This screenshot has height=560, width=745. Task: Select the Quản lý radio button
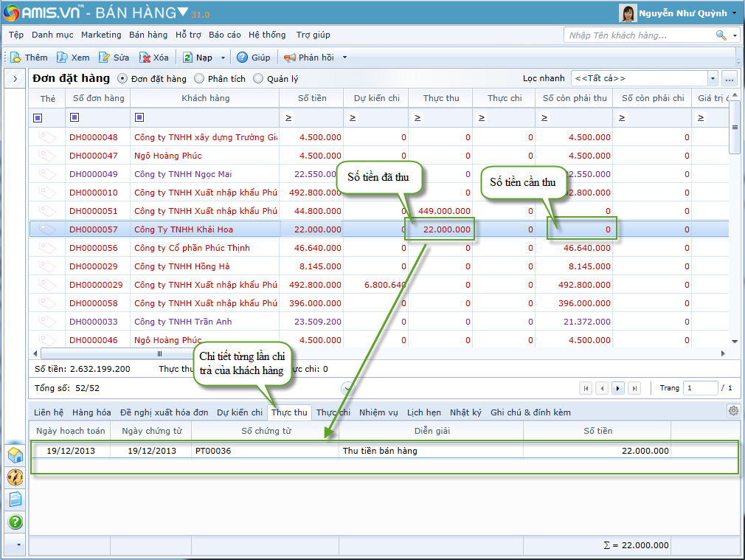[x=258, y=78]
